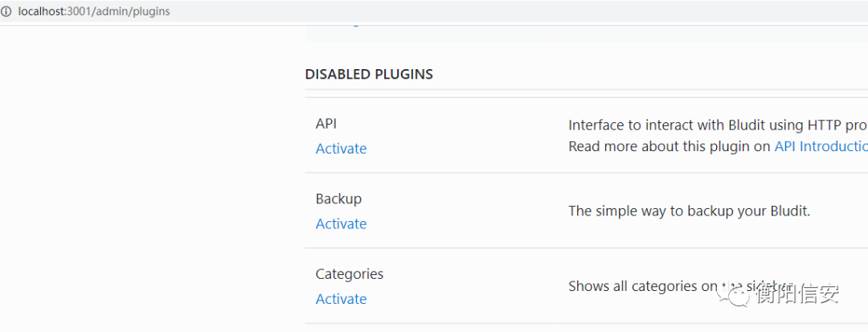The image size is (868, 332).
Task: Click the API plugin name
Action: (x=326, y=123)
